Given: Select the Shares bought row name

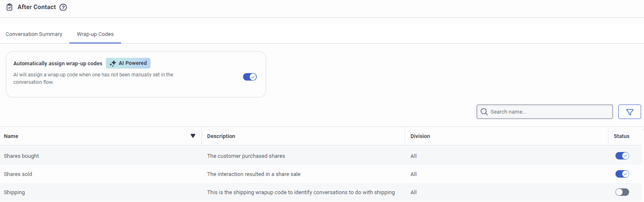Looking at the screenshot, I should point(21,156).
